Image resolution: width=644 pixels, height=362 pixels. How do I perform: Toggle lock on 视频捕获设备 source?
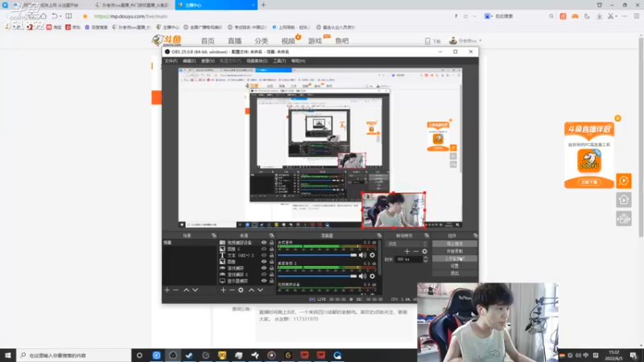271,243
